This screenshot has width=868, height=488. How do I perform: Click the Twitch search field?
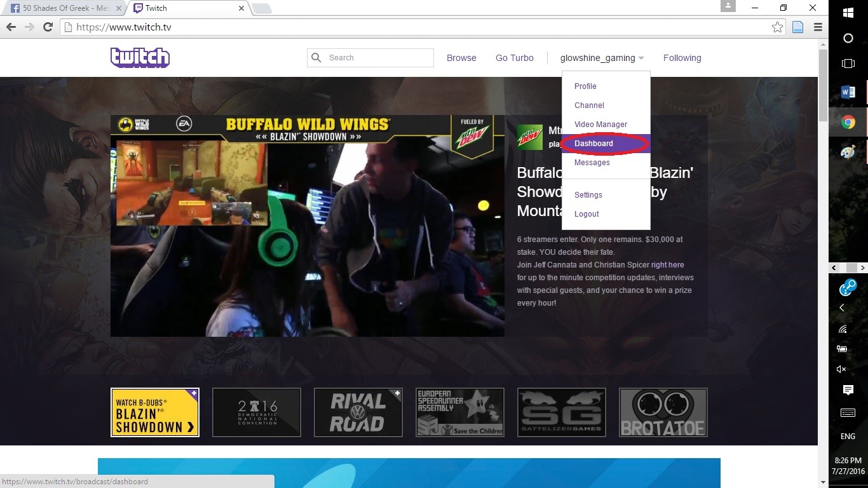[x=370, y=58]
